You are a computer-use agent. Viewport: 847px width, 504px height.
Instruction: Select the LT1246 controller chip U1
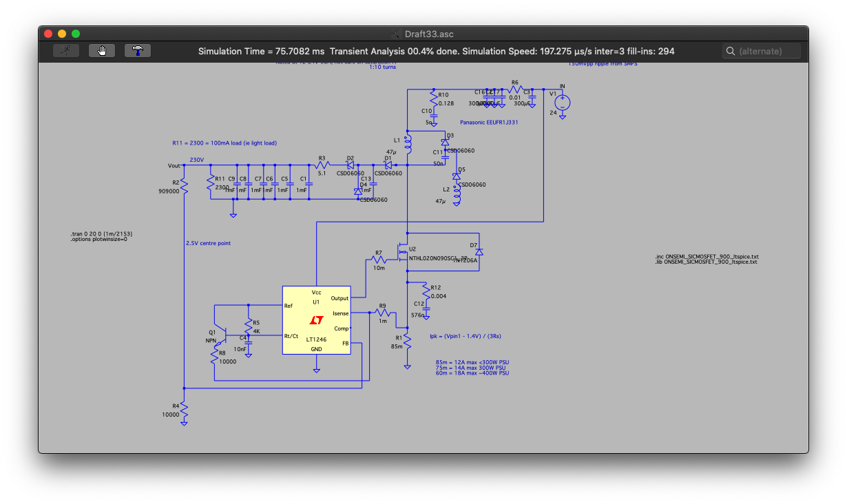(316, 320)
